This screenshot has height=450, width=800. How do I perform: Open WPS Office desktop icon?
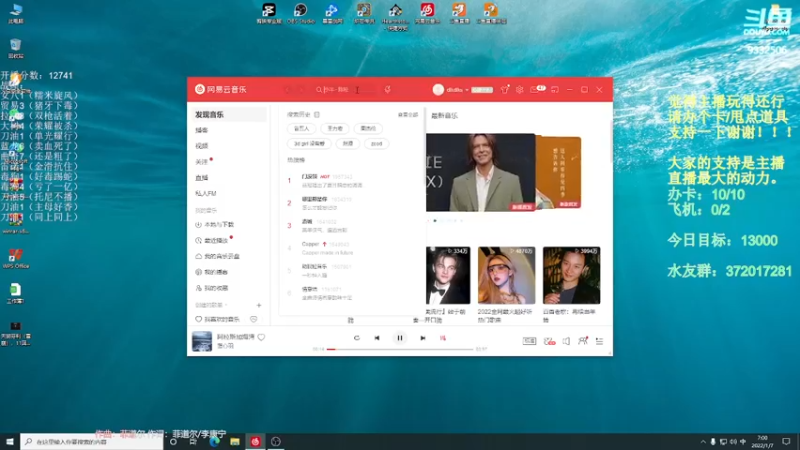16,259
